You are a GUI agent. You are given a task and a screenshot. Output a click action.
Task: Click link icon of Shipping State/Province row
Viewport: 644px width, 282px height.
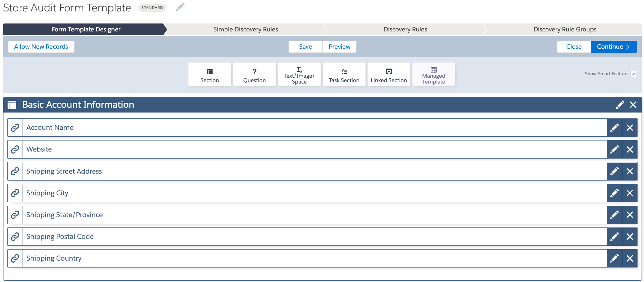(15, 215)
